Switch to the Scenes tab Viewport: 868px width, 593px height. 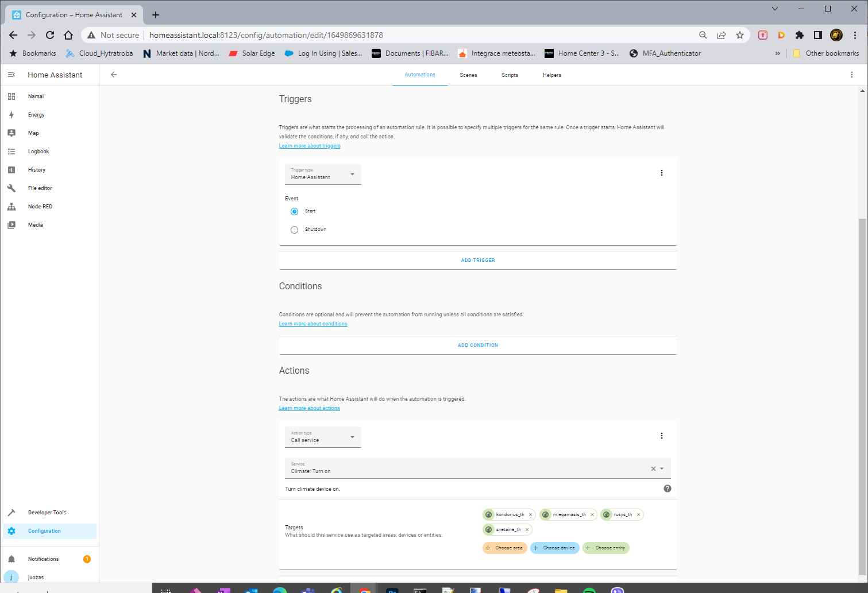pos(468,75)
